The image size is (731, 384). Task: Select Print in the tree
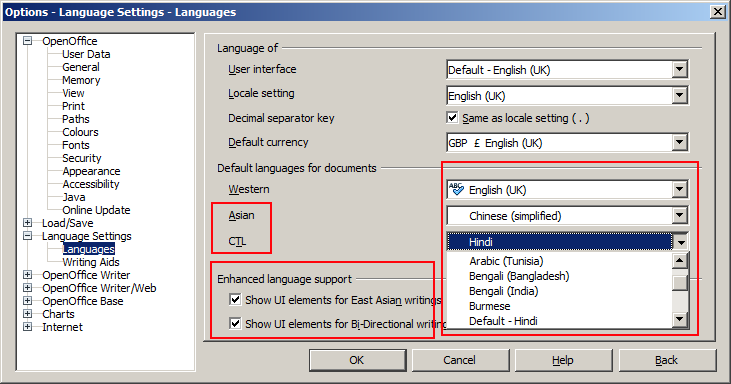tap(73, 106)
